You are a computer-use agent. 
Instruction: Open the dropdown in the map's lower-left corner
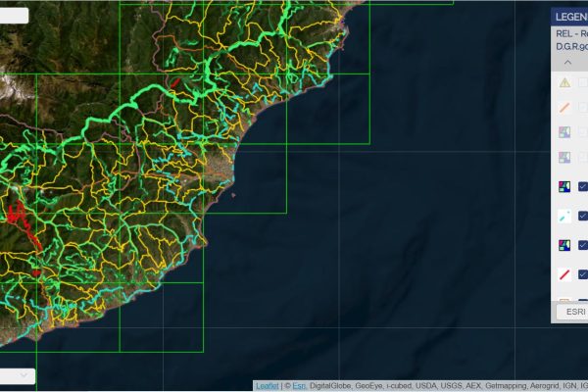18,376
